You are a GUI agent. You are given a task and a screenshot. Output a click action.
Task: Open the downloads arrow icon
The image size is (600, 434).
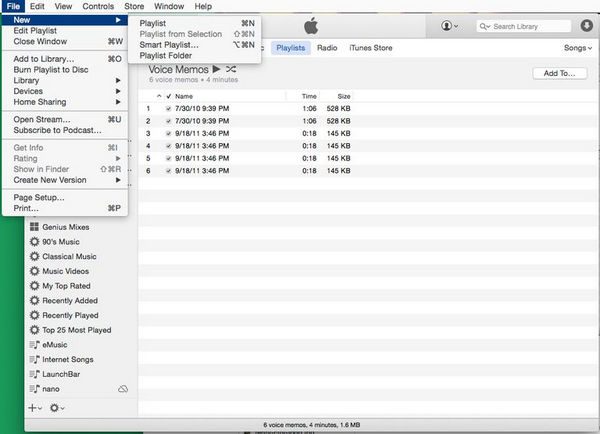(x=586, y=26)
